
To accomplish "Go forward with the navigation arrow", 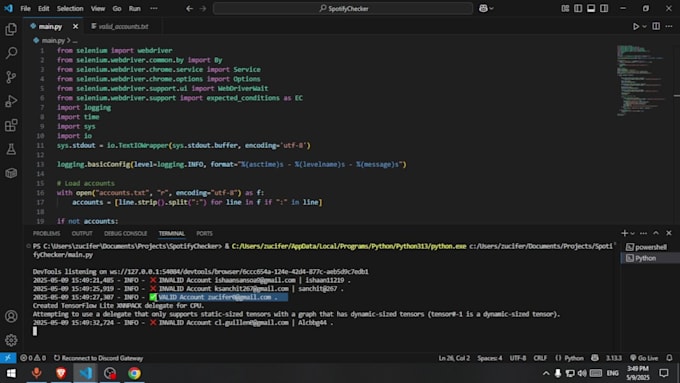I will click(203, 8).
